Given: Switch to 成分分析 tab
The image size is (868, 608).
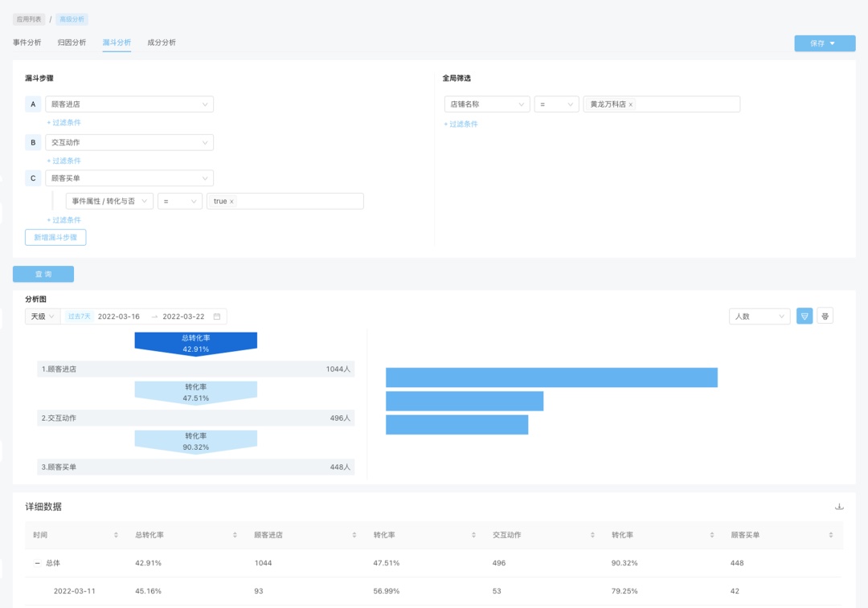Looking at the screenshot, I should (162, 43).
